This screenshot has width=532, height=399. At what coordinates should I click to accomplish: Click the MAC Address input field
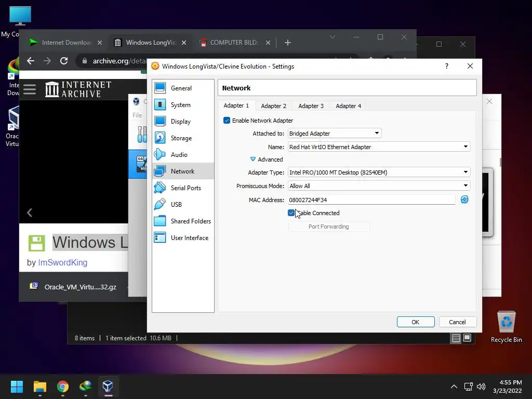(371, 200)
